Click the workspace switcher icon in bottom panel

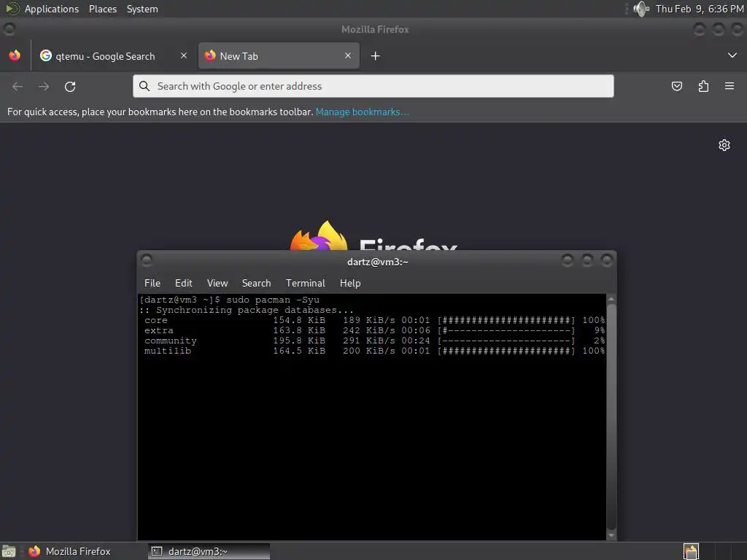(x=691, y=551)
